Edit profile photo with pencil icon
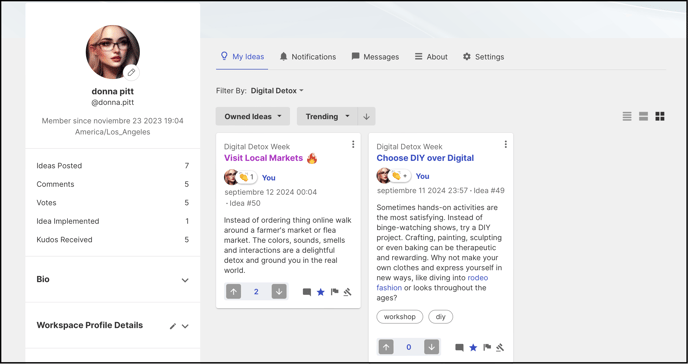Image resolution: width=688 pixels, height=364 pixels. [x=131, y=72]
